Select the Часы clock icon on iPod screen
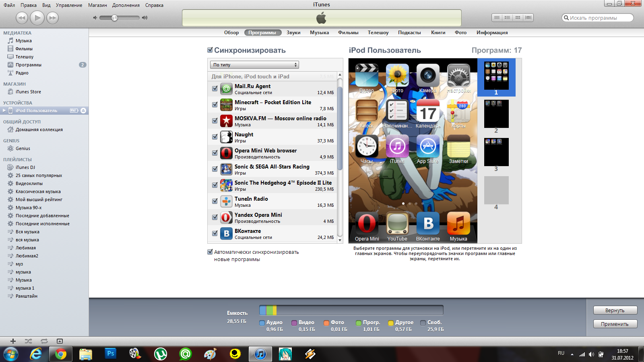The width and height of the screenshot is (644, 362). [x=367, y=146]
